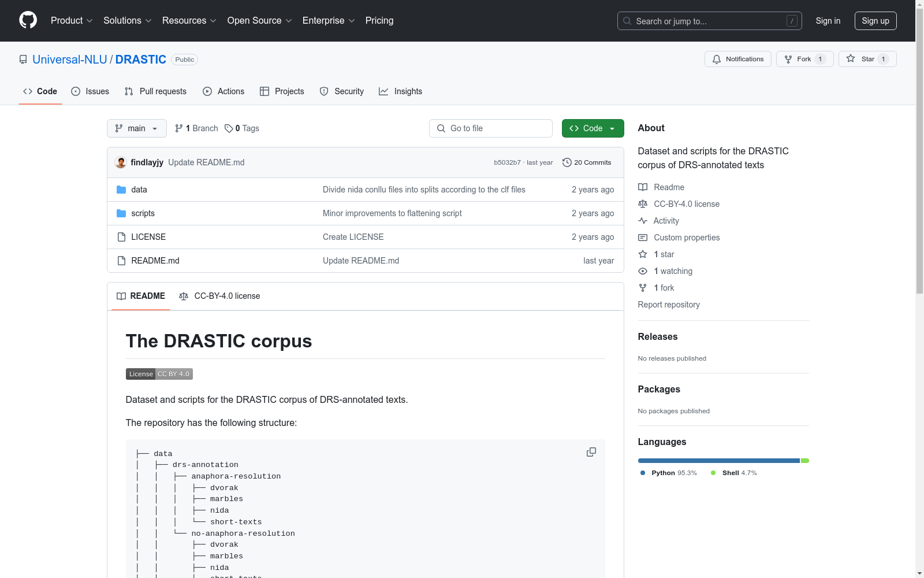Click the README.md file icon
924x578 pixels.
pos(121,261)
